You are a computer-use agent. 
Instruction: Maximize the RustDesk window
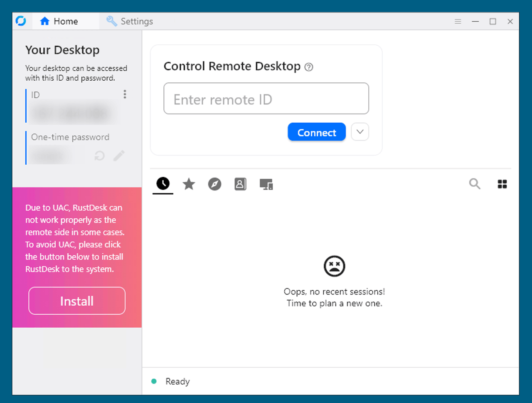(493, 21)
